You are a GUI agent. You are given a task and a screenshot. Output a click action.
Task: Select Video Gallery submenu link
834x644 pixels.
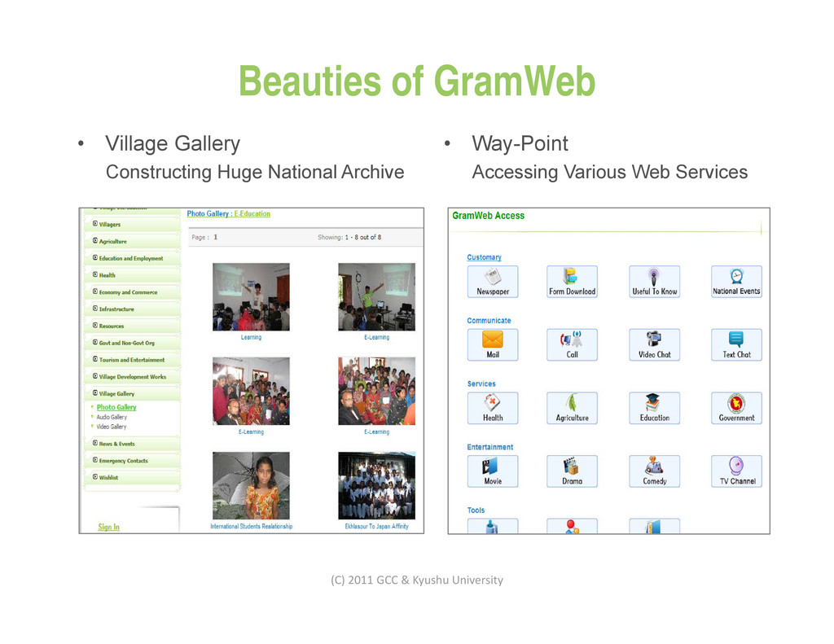point(111,427)
